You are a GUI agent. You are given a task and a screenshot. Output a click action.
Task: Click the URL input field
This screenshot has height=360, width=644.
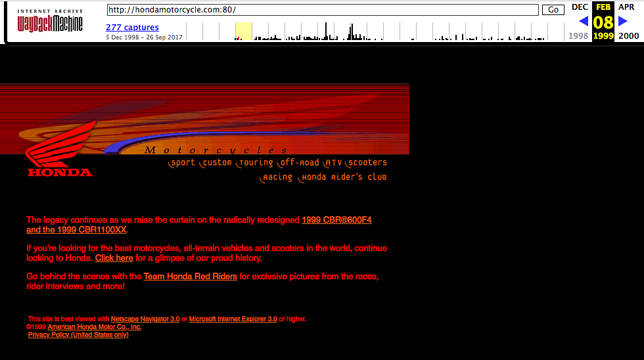322,10
